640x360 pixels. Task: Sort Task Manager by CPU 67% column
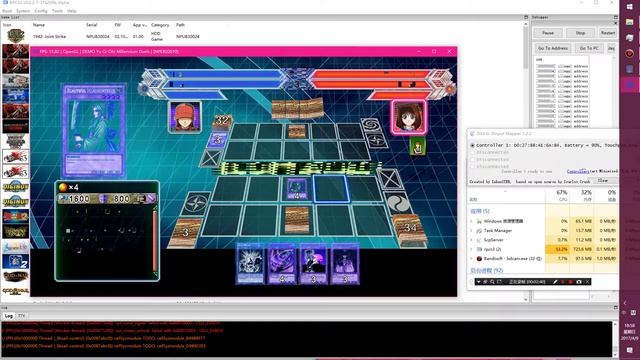pyautogui.click(x=558, y=195)
